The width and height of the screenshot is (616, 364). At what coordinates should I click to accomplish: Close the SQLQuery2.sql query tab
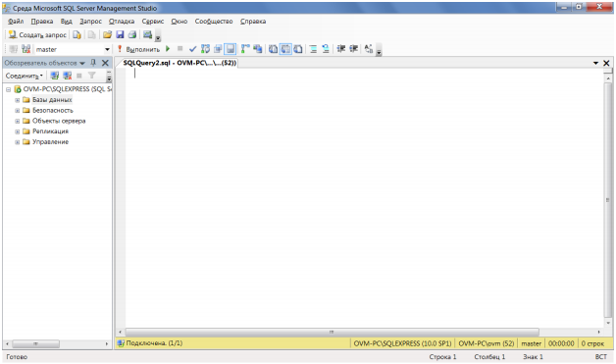click(x=606, y=63)
